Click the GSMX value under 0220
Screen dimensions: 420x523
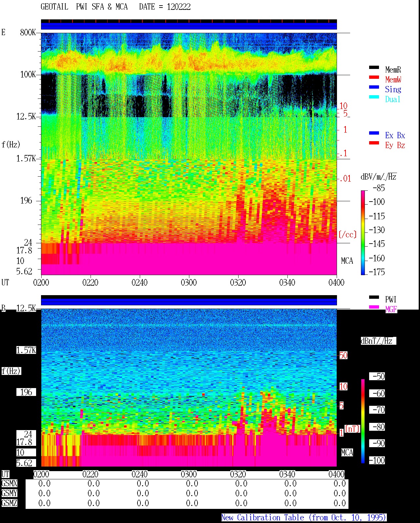(x=94, y=483)
